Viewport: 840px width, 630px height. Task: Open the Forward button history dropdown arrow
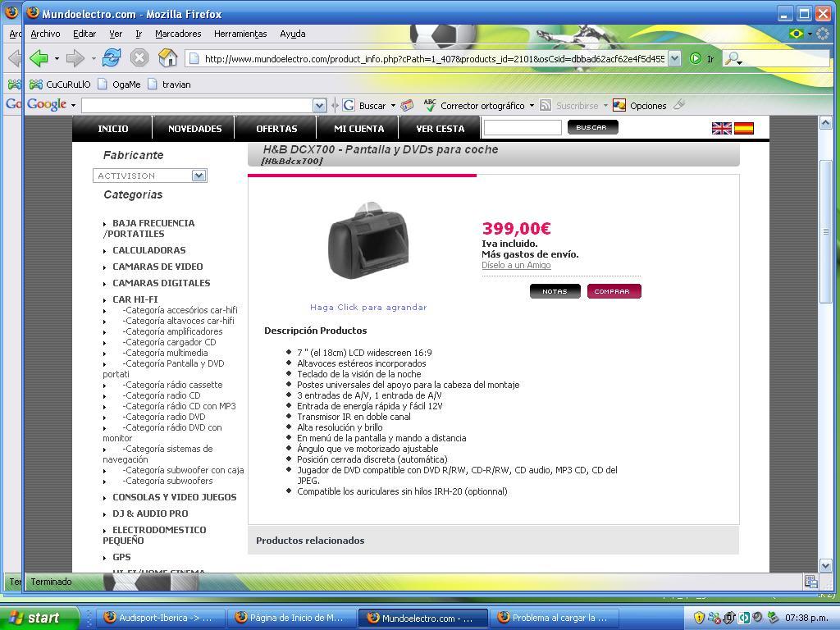click(x=93, y=58)
